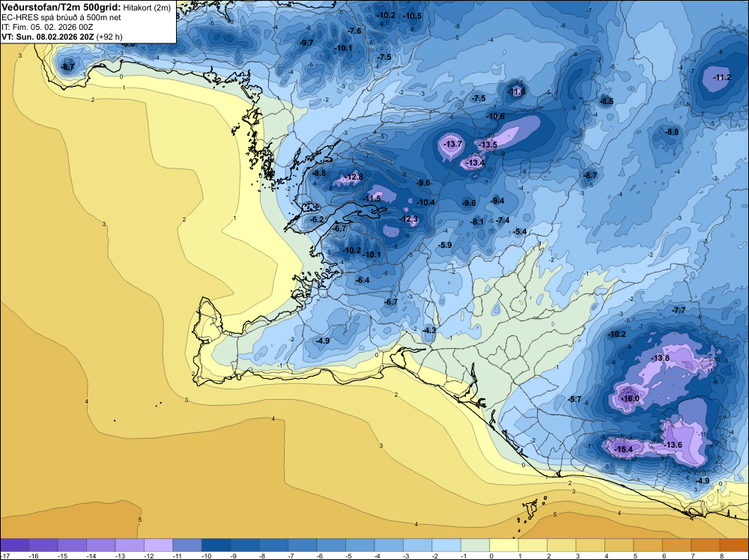Viewport: 749px width, 560px height.
Task: Click the -8.5 temperature value
Action: coord(606,101)
